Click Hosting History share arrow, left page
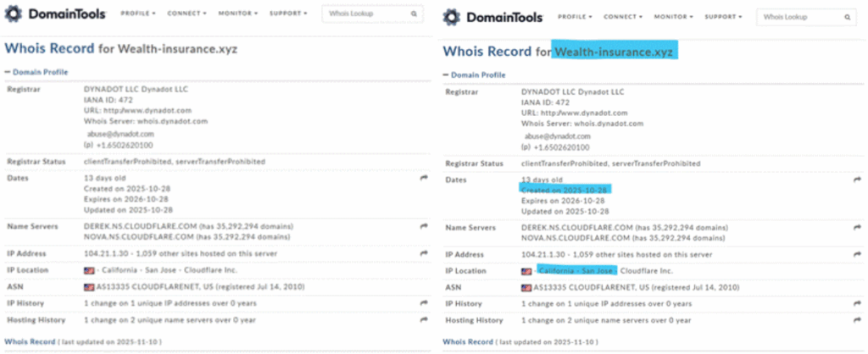868x354 pixels. [x=424, y=319]
